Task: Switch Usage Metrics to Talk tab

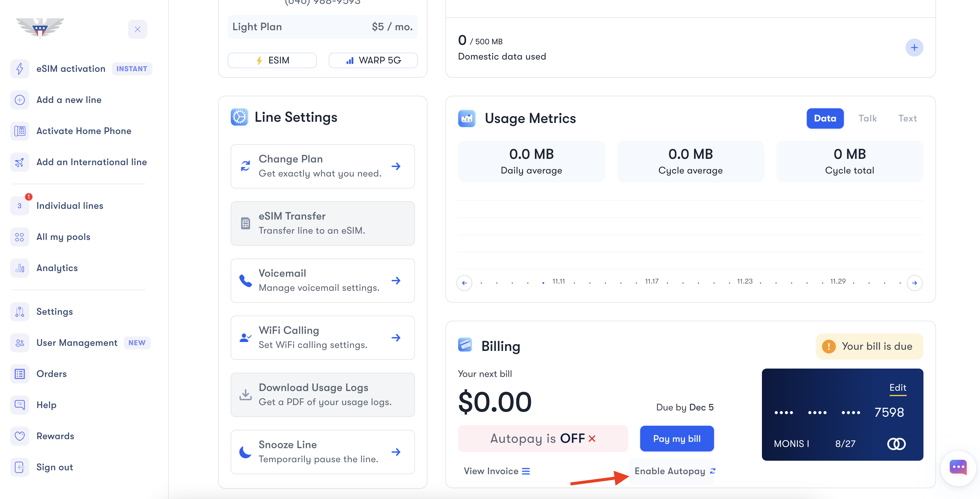Action: point(868,119)
